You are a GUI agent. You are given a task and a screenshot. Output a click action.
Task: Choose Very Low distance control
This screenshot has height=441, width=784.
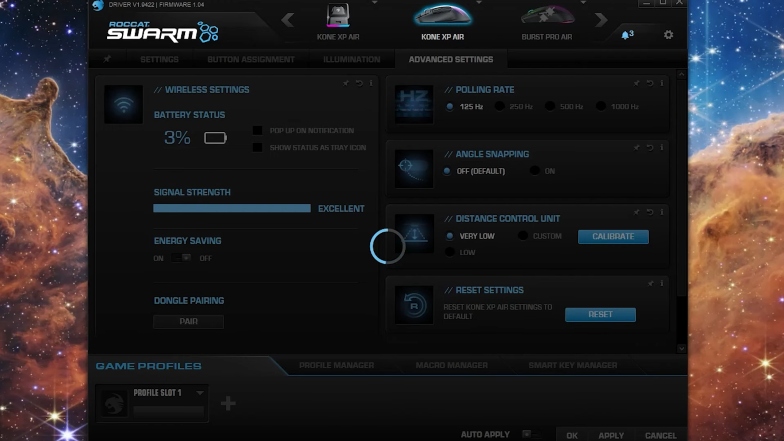click(x=450, y=236)
